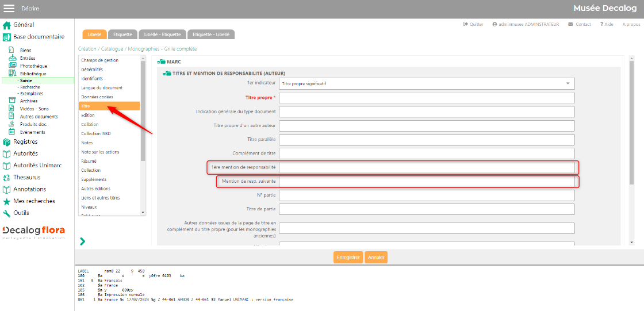644x311 pixels.
Task: Click the Quitter link
Action: pos(473,24)
